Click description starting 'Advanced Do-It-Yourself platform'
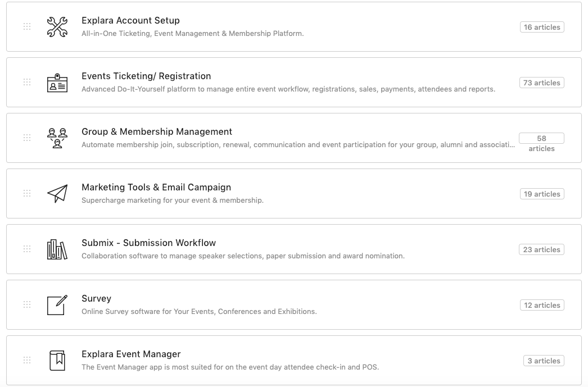The image size is (588, 387). click(x=288, y=89)
